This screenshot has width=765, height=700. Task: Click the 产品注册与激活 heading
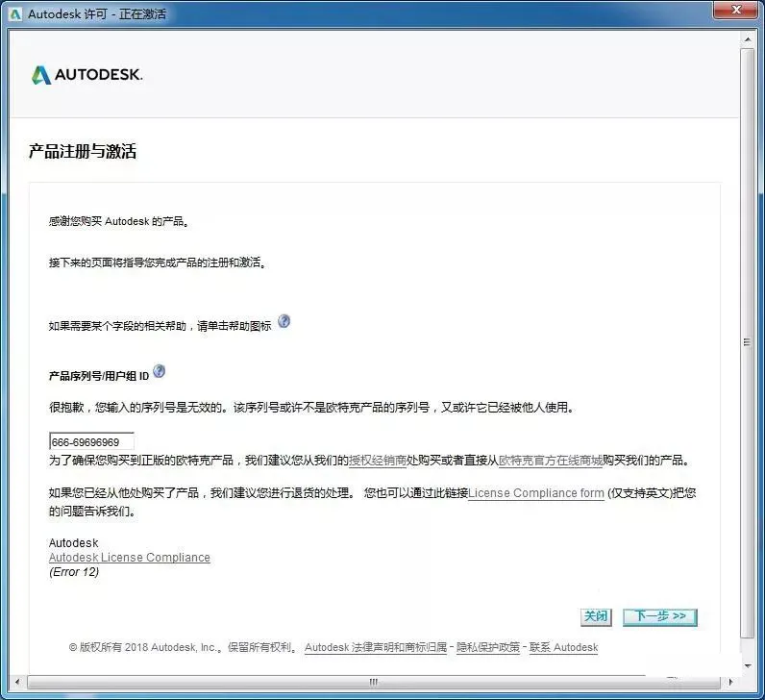[x=83, y=151]
